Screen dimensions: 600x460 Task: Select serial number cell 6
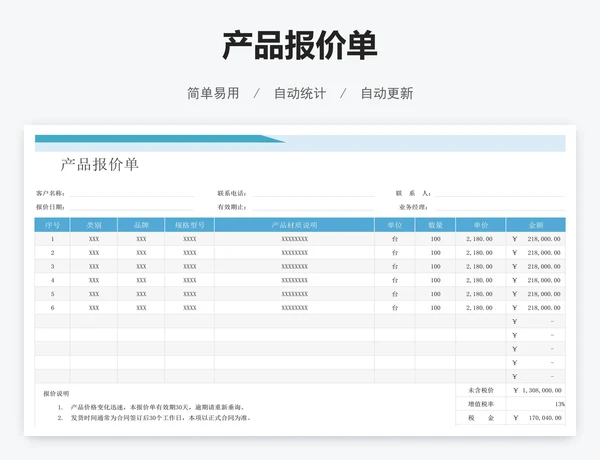[x=52, y=308]
